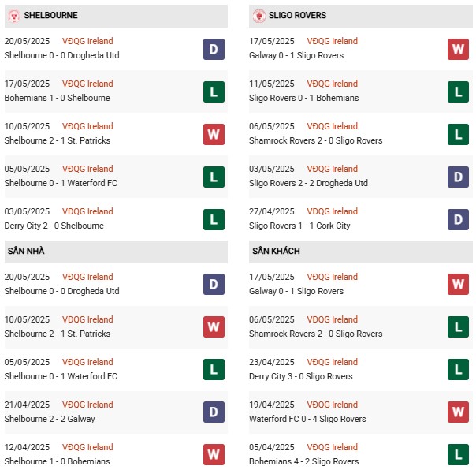Click W badge for Waterford FC 0-4 Sligo

click(x=458, y=412)
